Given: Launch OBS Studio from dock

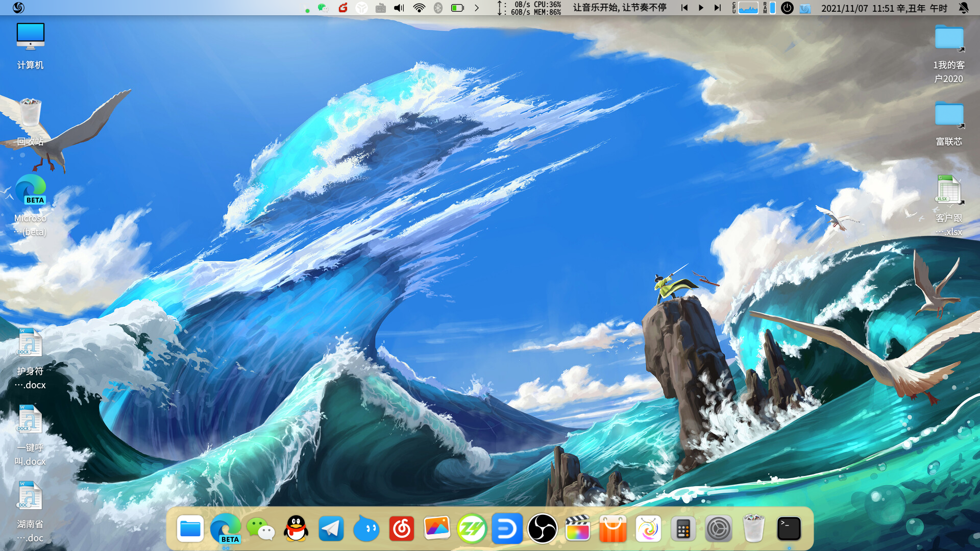Looking at the screenshot, I should coord(542,529).
